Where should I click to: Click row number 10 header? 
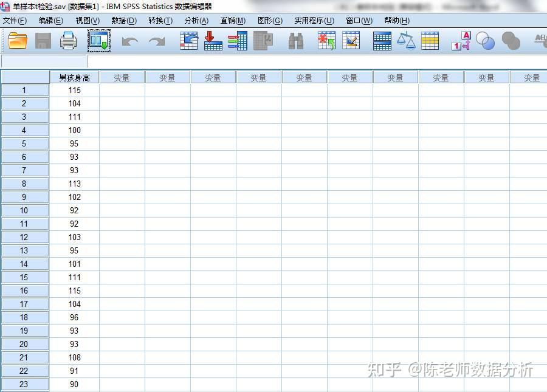click(24, 210)
